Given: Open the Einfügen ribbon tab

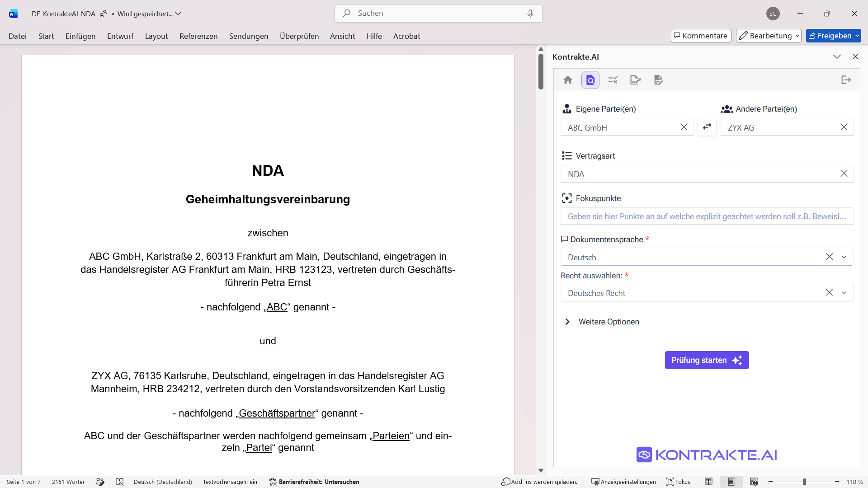Looking at the screenshot, I should (x=80, y=36).
